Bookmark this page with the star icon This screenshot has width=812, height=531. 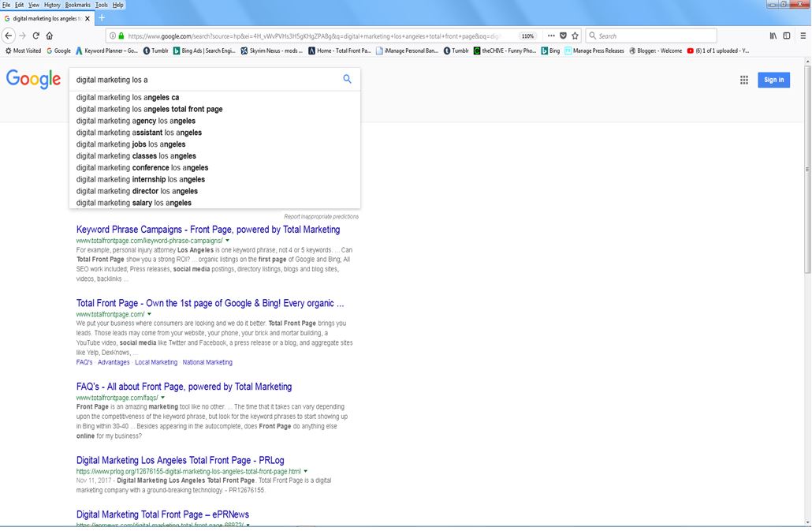[575, 36]
